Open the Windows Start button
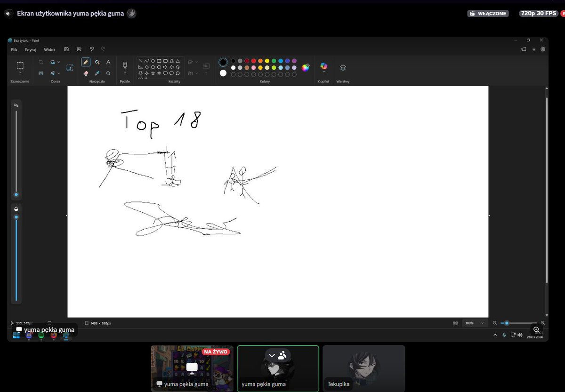The width and height of the screenshot is (565, 392). pos(16,336)
